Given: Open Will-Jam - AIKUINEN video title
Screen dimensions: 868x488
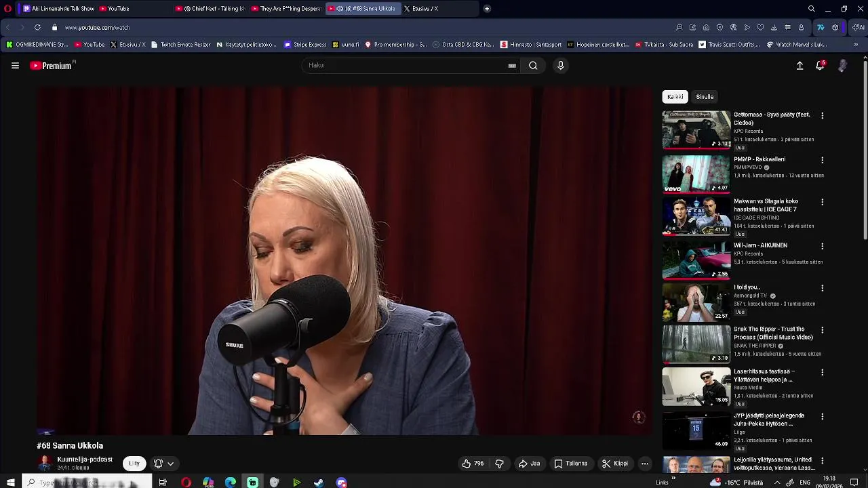Looking at the screenshot, I should pos(760,245).
